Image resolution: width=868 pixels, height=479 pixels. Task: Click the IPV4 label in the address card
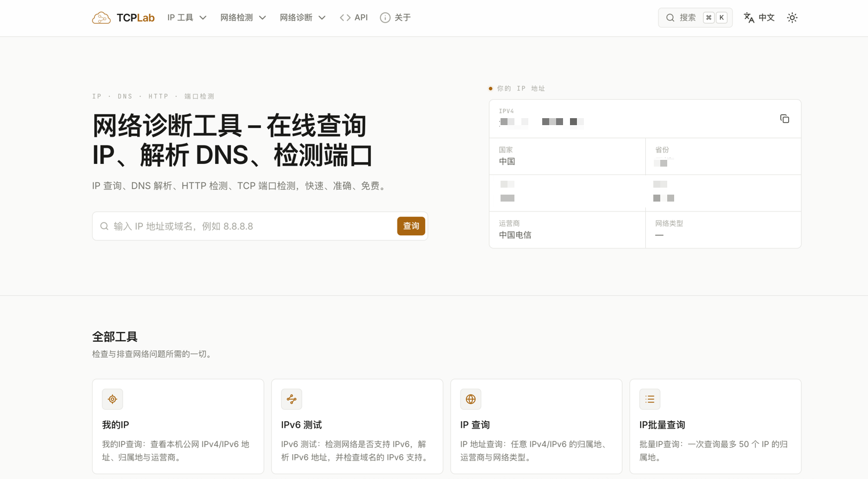pos(506,111)
